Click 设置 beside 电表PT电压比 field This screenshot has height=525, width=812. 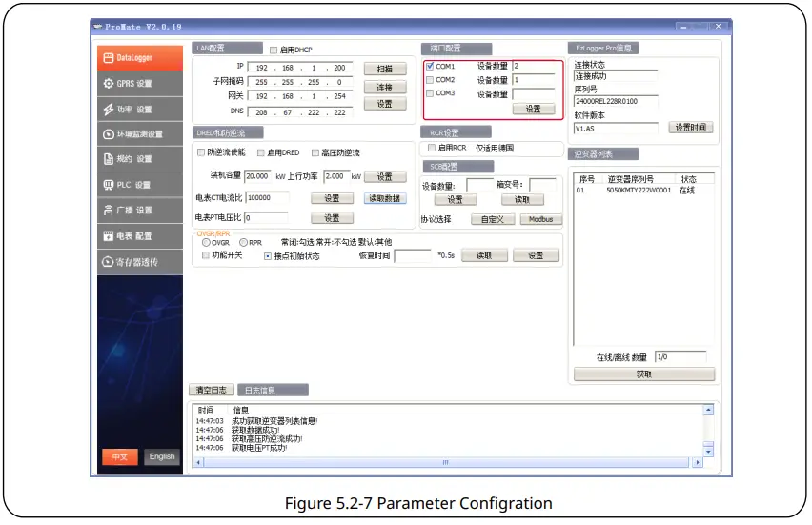332,218
